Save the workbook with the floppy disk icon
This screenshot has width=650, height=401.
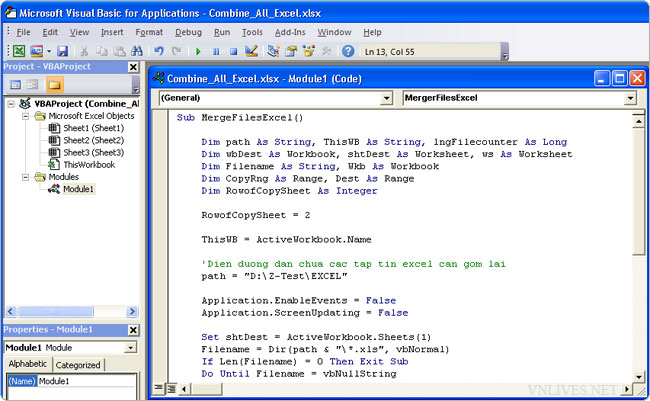point(63,51)
